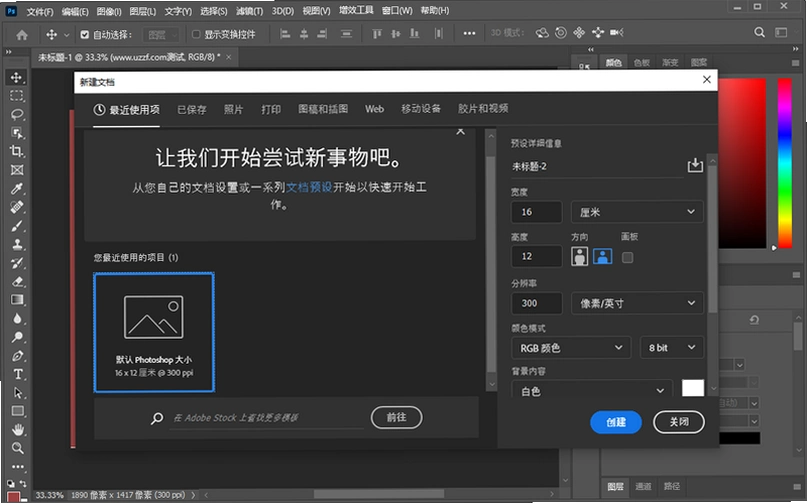Open the 像素/英寸 resolution unit dropdown
Screen dimensions: 807x503
(637, 303)
